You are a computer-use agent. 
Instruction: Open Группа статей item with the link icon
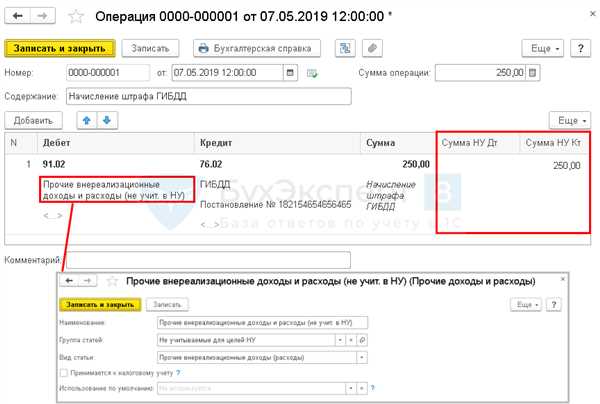pyautogui.click(x=362, y=340)
